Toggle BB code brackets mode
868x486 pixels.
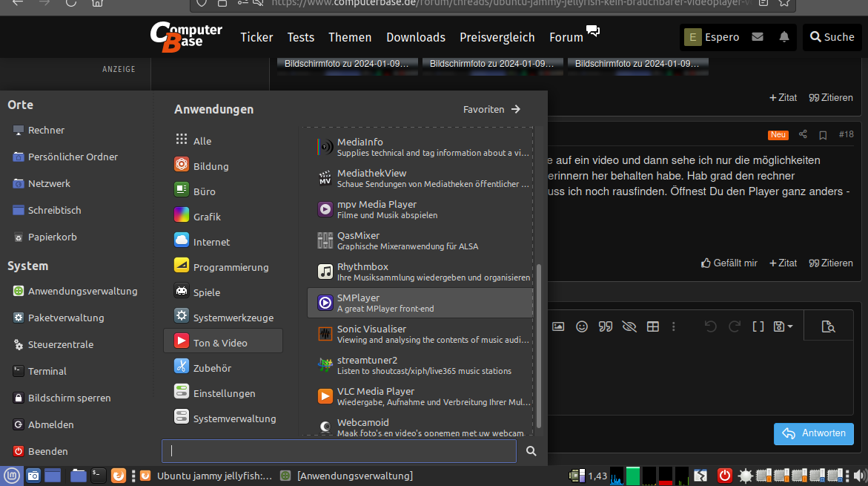coord(758,326)
